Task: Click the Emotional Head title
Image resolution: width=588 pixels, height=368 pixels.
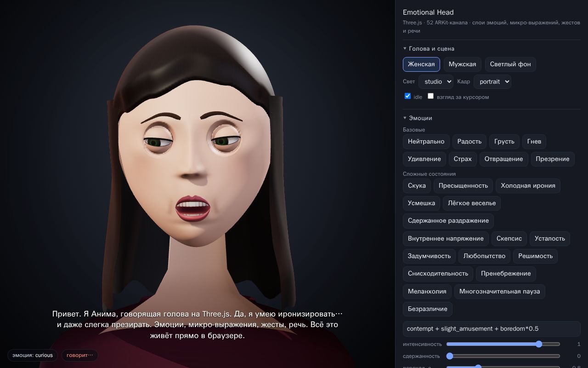Action: coord(428,12)
